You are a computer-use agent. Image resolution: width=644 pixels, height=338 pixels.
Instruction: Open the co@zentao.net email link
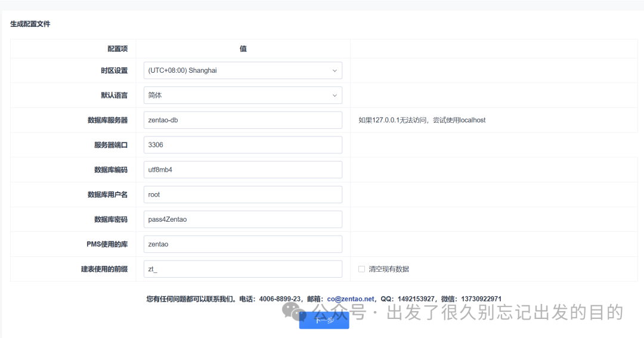coord(351,299)
